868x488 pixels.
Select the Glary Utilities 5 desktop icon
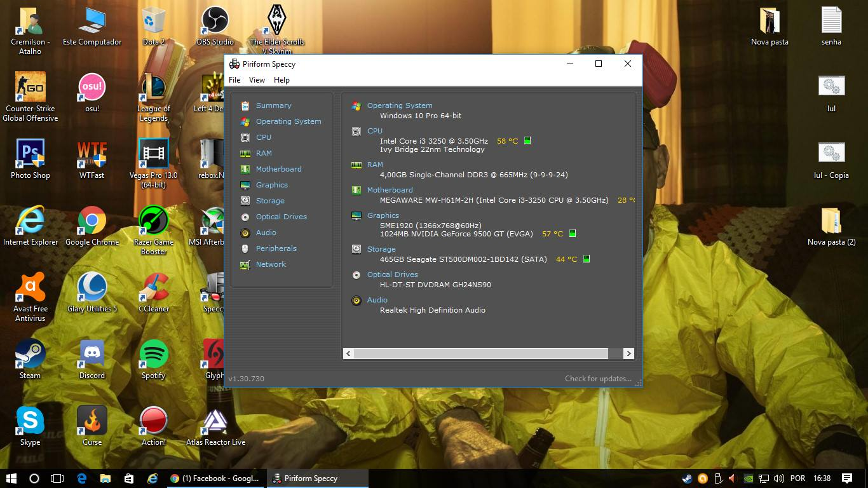[x=92, y=293]
